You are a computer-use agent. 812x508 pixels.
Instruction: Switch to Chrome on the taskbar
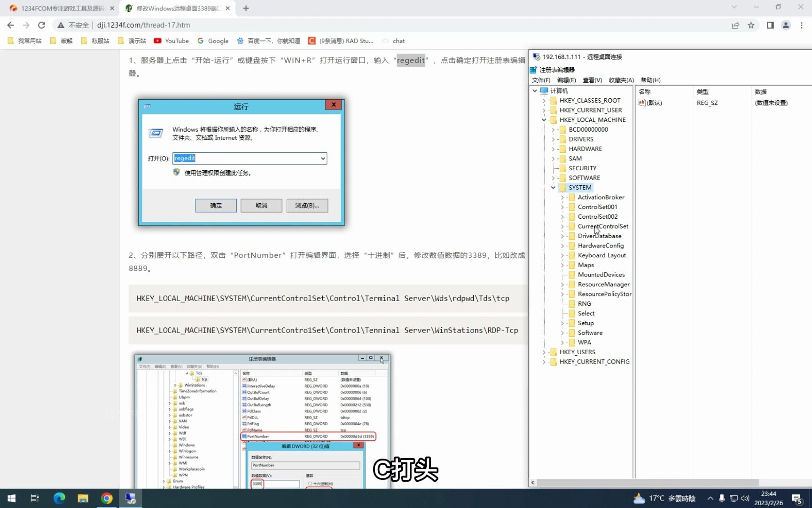coord(107,498)
